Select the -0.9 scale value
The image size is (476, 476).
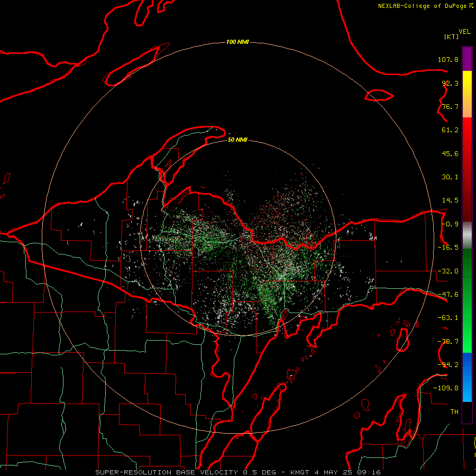[x=450, y=224]
